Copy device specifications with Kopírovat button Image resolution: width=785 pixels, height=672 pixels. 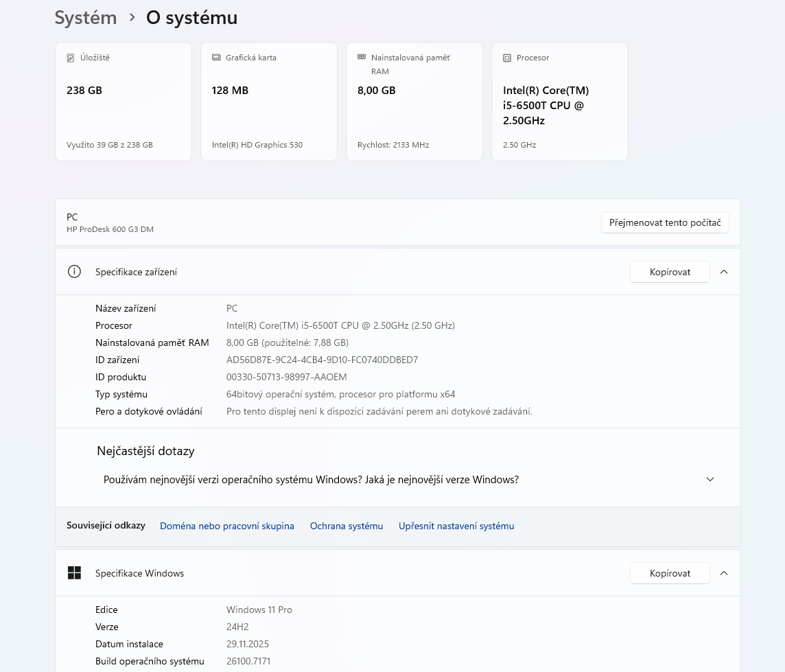670,272
